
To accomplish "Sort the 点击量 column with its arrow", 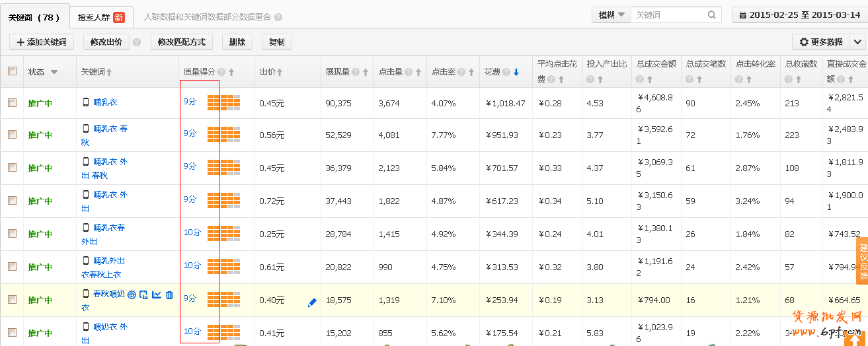I will 418,72.
